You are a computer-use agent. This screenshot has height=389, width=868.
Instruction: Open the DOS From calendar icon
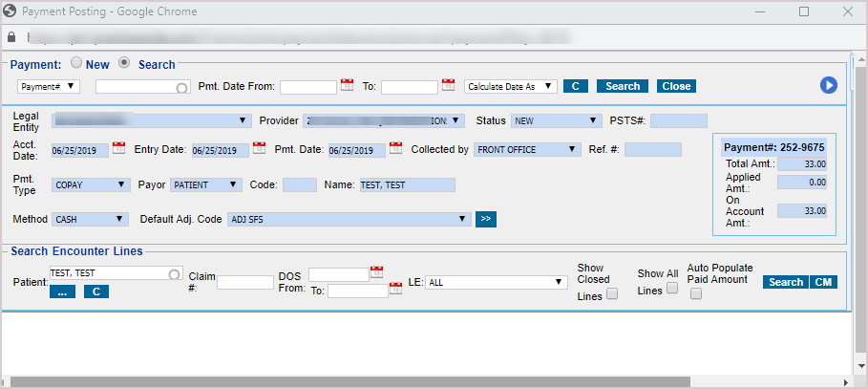(376, 272)
